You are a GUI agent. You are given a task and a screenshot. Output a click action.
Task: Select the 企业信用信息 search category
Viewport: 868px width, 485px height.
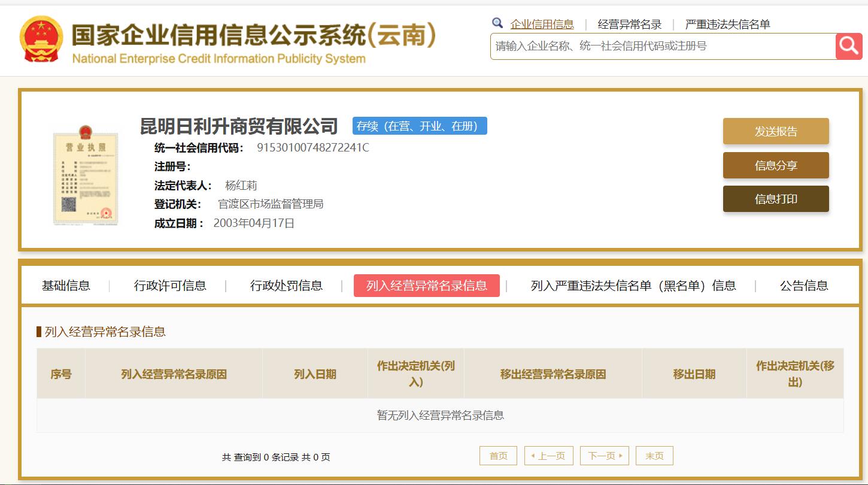pos(542,25)
